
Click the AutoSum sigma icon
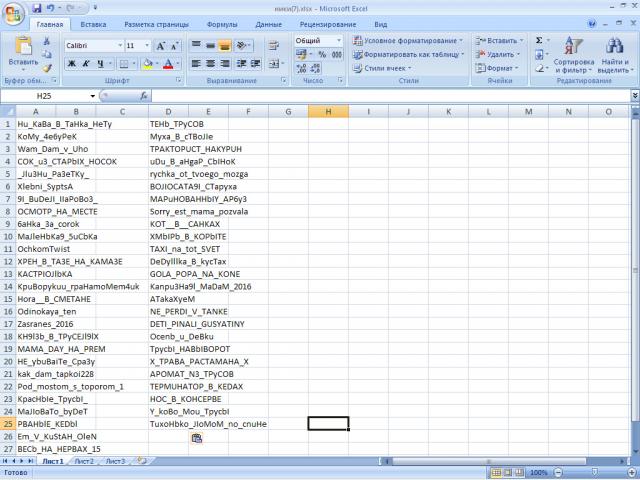pyautogui.click(x=539, y=41)
